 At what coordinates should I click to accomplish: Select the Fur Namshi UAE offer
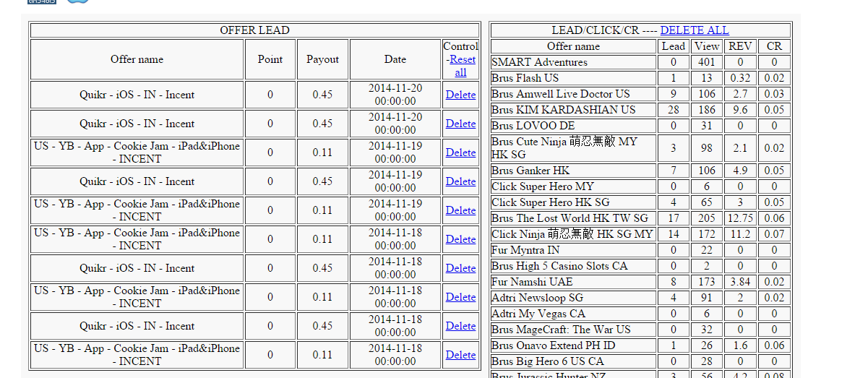click(x=532, y=282)
